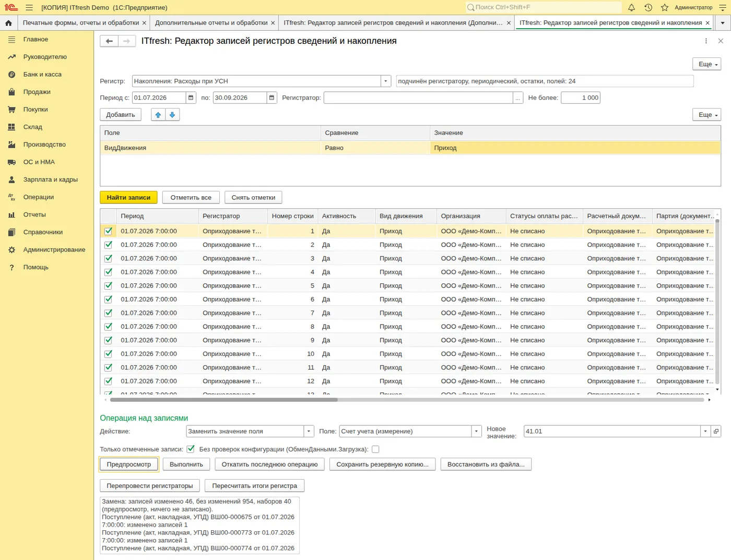Expand the Регистр dropdown list
The image size is (731, 560).
[386, 81]
